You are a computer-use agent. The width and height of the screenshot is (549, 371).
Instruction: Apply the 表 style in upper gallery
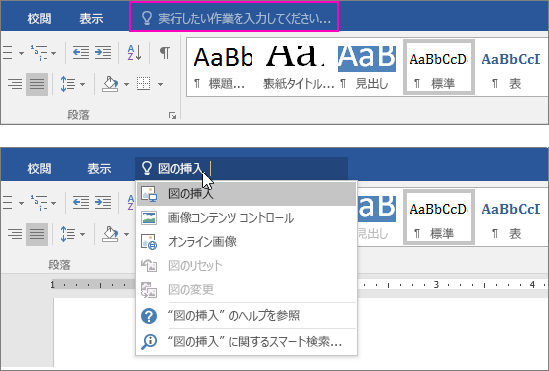[x=510, y=67]
